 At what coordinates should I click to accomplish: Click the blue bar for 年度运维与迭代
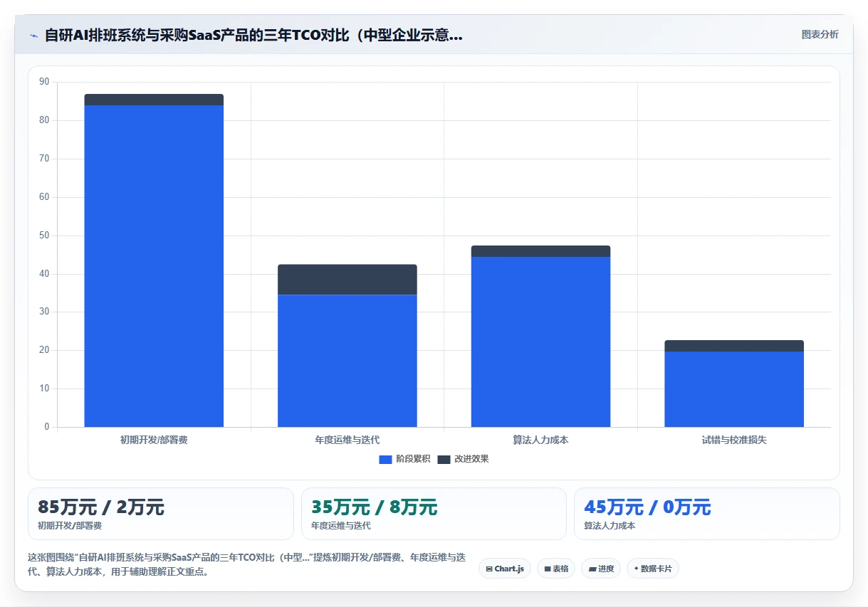tap(347, 361)
